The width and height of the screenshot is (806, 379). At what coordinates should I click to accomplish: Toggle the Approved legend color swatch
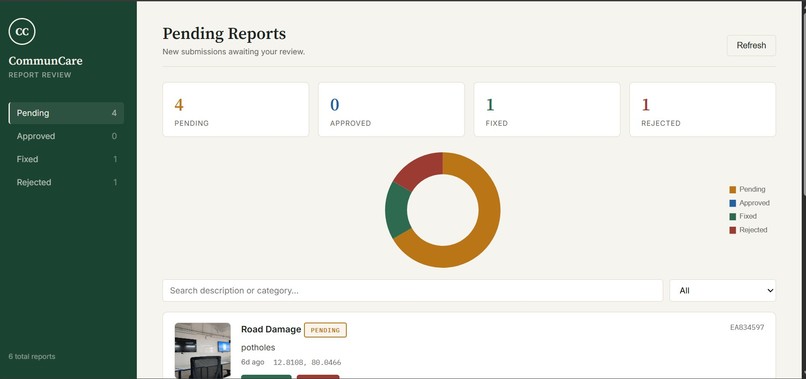[x=732, y=203]
